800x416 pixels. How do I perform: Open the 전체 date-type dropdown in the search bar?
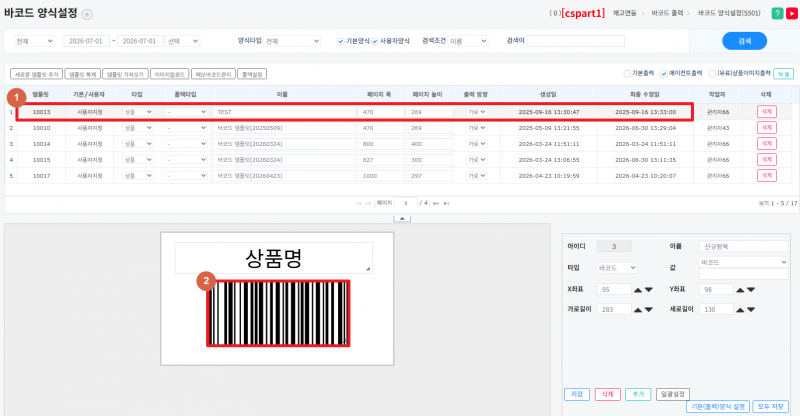tap(34, 41)
